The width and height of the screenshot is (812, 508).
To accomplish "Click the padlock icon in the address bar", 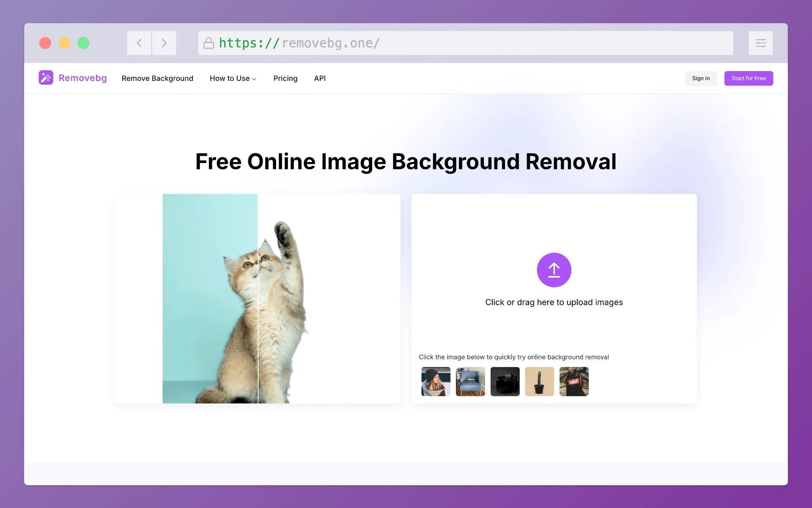I will (208, 43).
